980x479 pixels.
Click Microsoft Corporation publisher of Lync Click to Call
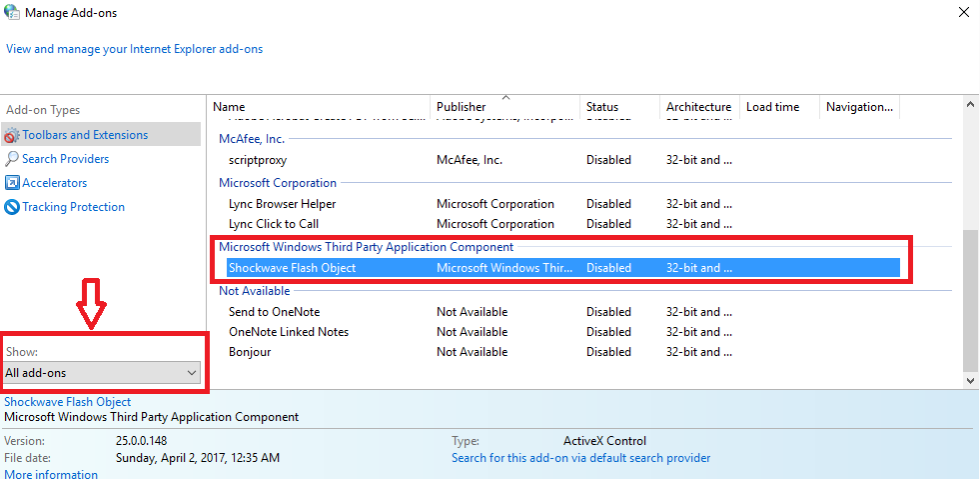point(495,224)
